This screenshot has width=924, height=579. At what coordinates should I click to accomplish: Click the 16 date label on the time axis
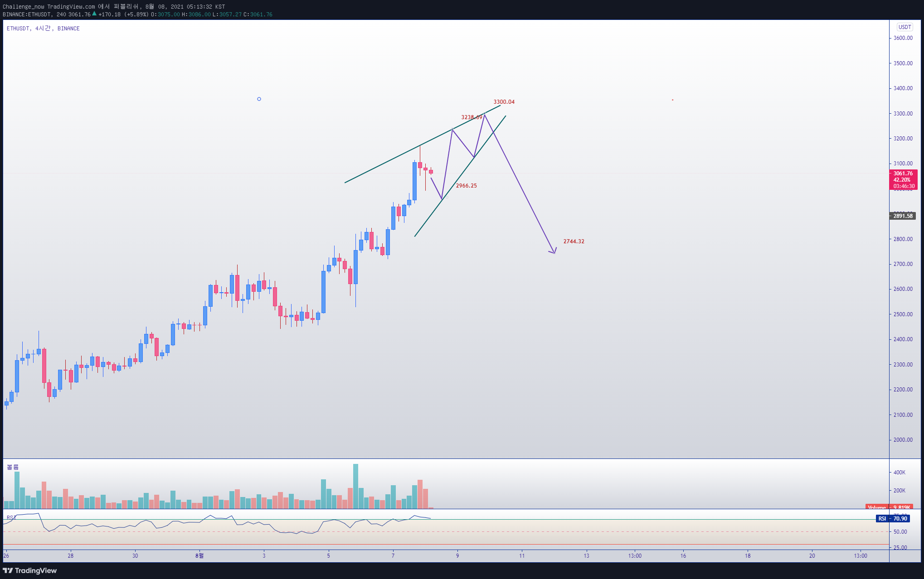pyautogui.click(x=683, y=556)
